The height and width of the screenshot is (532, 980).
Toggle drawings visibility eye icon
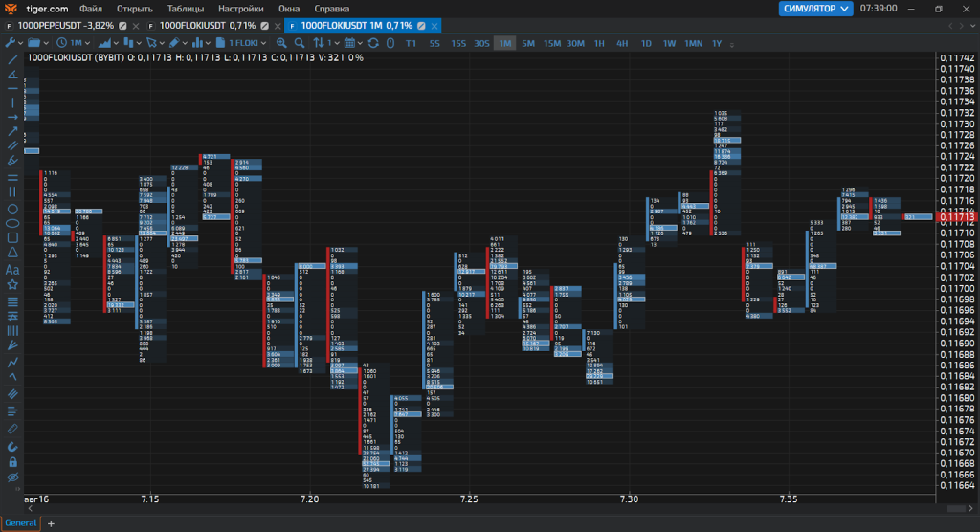tap(12, 477)
